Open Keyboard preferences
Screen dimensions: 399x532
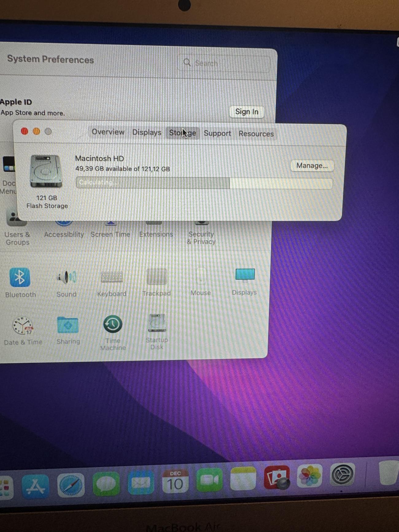pyautogui.click(x=112, y=278)
